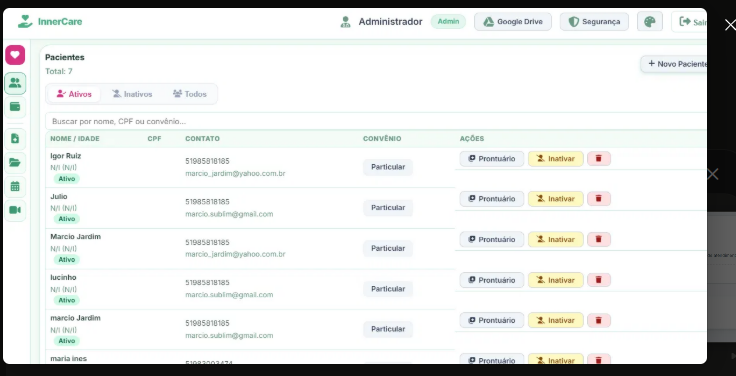Viewport: 736px width, 376px height.
Task: Open the wallet sidebar icon
Action: point(15,107)
